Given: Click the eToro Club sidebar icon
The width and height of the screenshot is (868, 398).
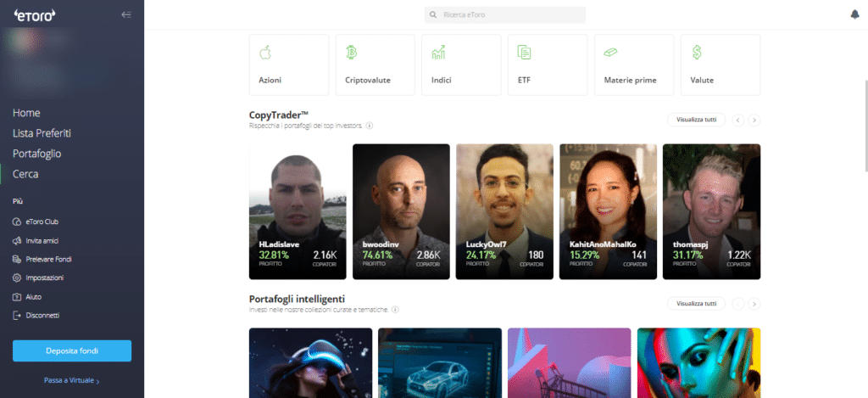Looking at the screenshot, I should point(16,221).
